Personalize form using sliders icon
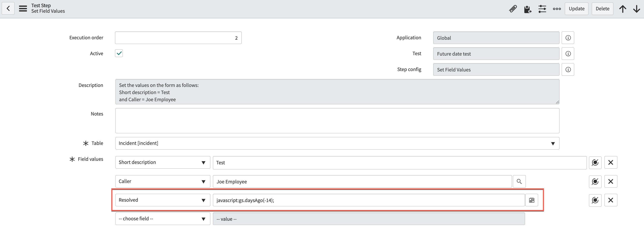Image resolution: width=644 pixels, height=233 pixels. coord(542,9)
